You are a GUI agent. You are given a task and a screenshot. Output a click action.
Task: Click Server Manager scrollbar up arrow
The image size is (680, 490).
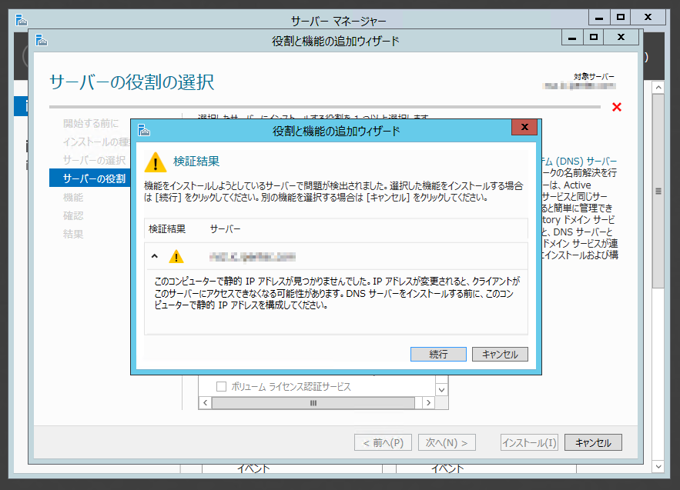point(658,88)
